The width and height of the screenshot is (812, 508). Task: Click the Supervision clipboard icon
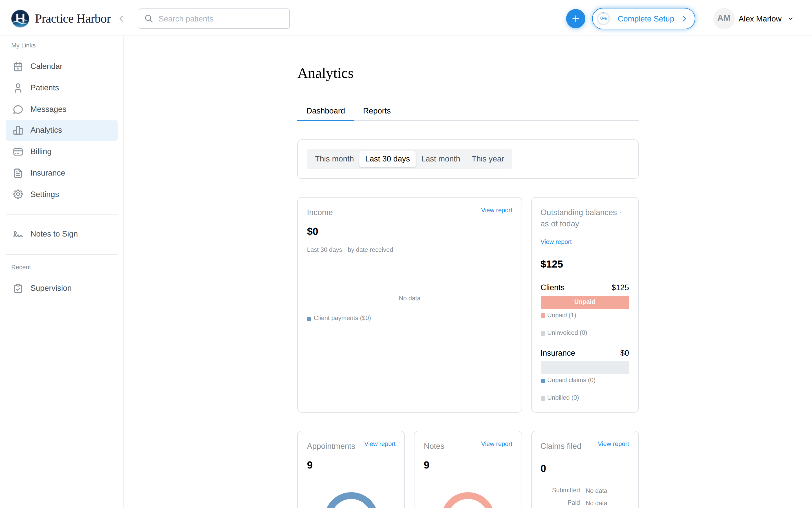tap(18, 288)
